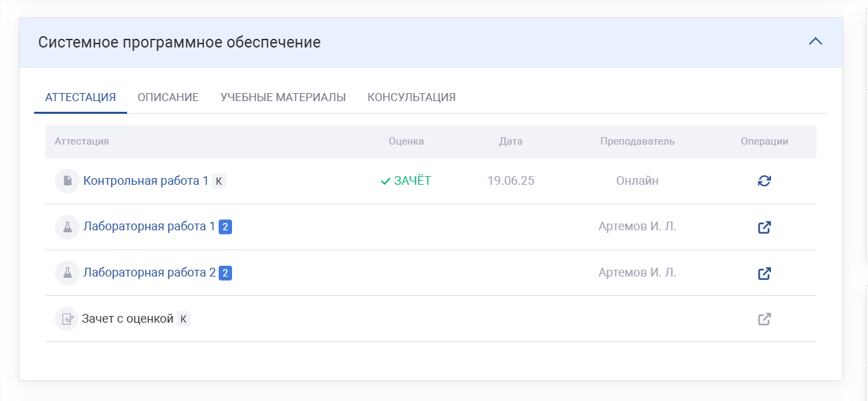Open the Лабораторная работа 2 link
The width and height of the screenshot is (868, 401).
coord(149,272)
